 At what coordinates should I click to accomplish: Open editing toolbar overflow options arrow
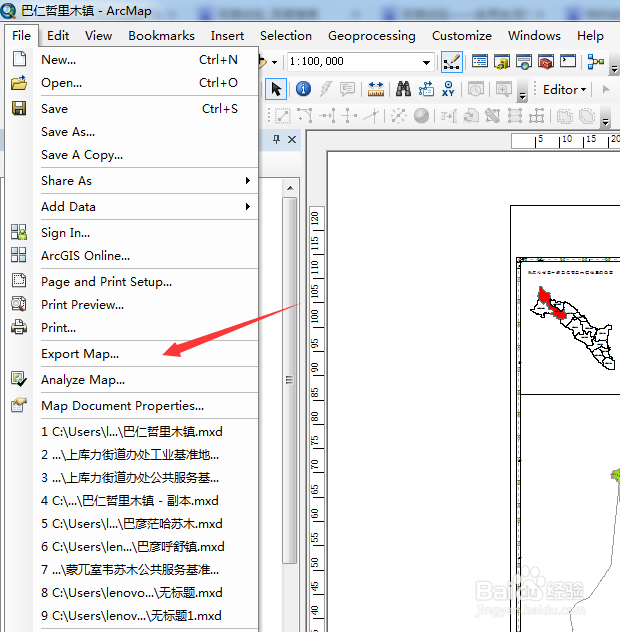605,122
